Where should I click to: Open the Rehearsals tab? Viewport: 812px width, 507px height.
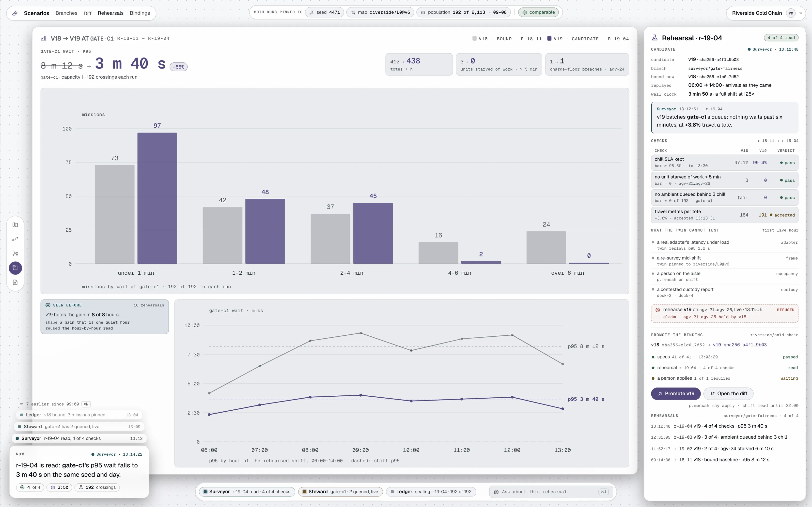coord(111,13)
